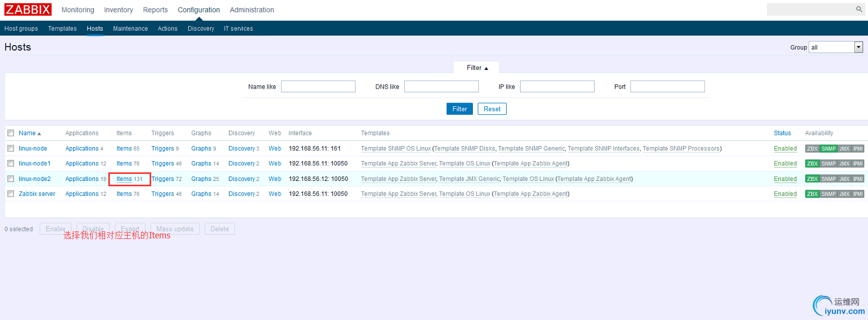Click ZBX availability badge for linux-node1
The width and height of the screenshot is (868, 320).
[x=812, y=164]
